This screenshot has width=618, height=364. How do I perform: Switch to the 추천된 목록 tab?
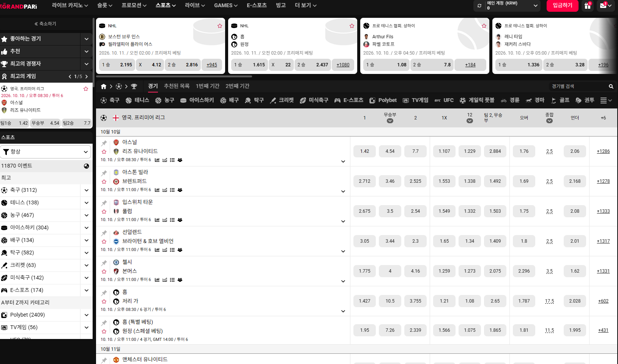click(177, 86)
